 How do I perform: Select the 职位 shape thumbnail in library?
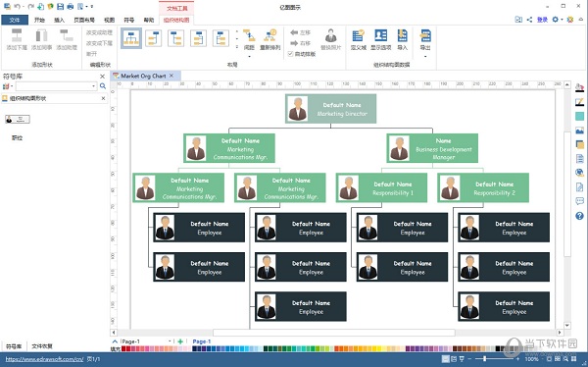point(18,119)
